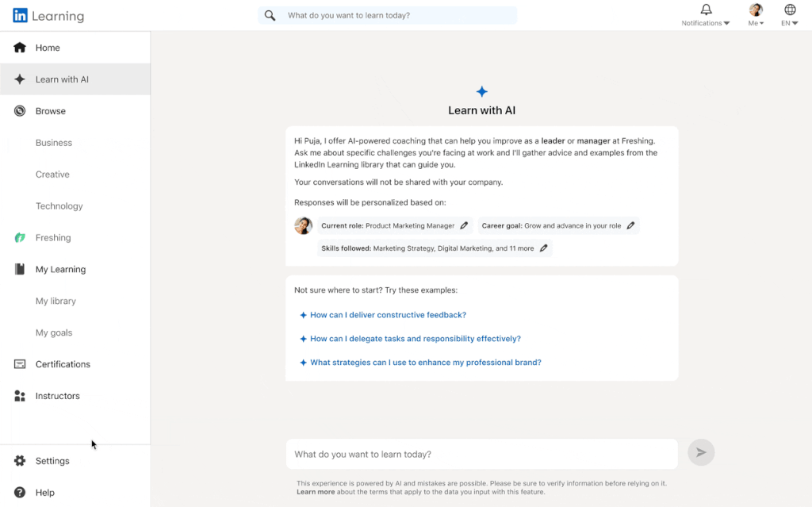Image resolution: width=812 pixels, height=507 pixels.
Task: Click the send arrow button
Action: 701,452
